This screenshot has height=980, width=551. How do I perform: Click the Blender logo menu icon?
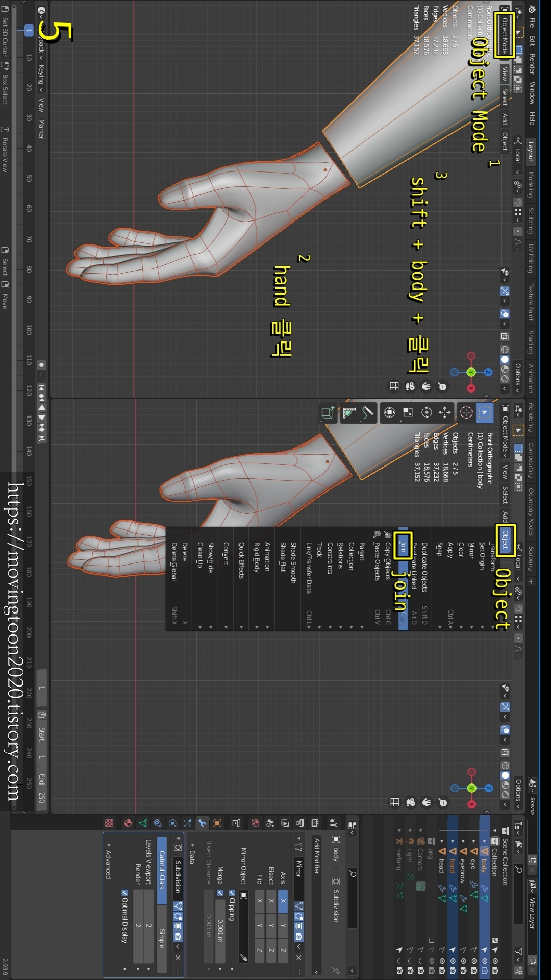coord(531,9)
